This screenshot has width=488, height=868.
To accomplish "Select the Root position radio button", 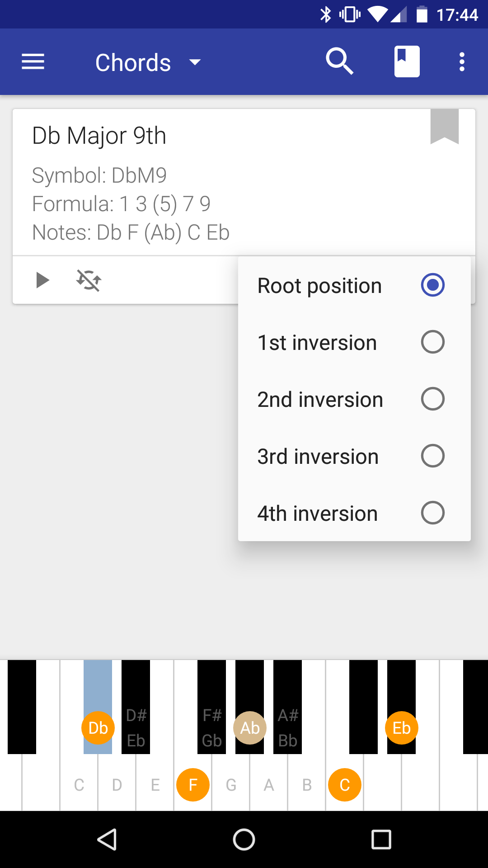I will [432, 285].
